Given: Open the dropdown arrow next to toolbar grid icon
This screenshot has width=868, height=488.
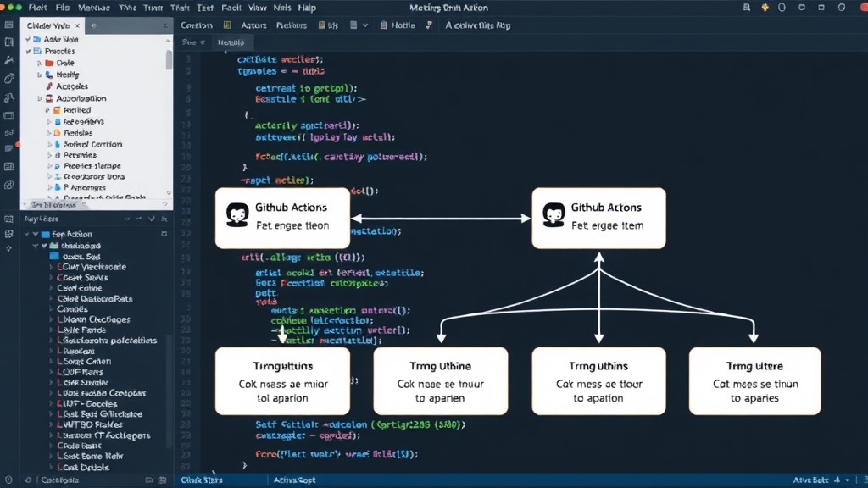Looking at the screenshot, I should 365,25.
